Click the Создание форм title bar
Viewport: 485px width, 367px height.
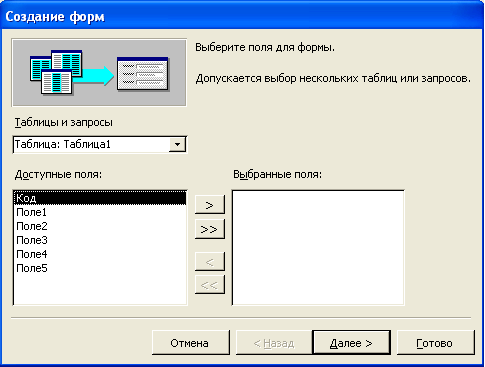pos(242,16)
